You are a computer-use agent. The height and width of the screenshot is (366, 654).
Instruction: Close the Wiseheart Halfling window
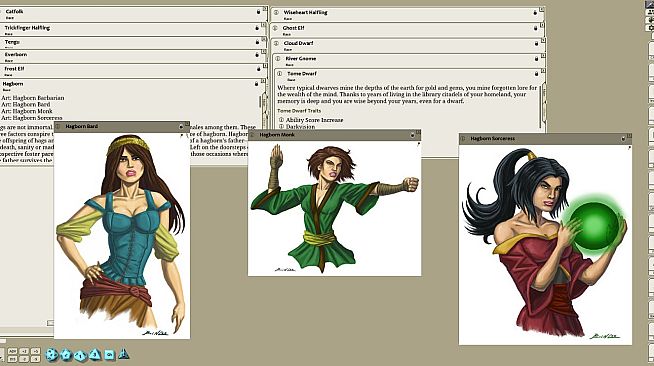542,9
